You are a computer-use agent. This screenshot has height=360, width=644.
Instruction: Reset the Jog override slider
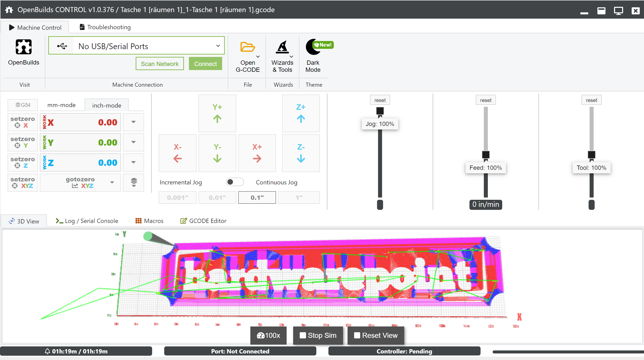[380, 100]
